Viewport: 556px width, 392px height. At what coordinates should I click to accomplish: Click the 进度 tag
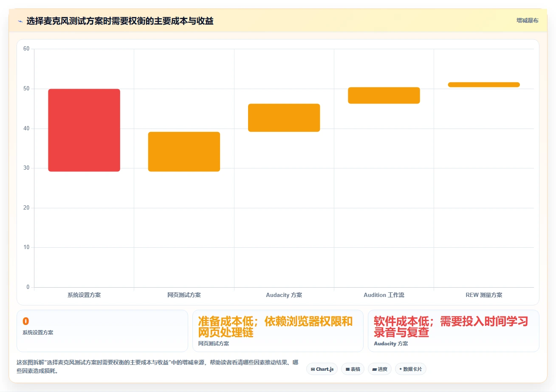[x=380, y=369]
